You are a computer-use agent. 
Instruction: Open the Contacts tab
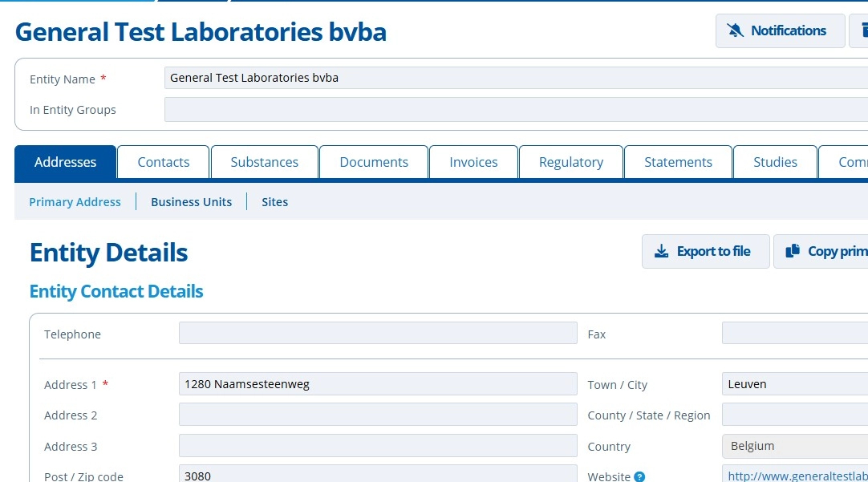[164, 162]
